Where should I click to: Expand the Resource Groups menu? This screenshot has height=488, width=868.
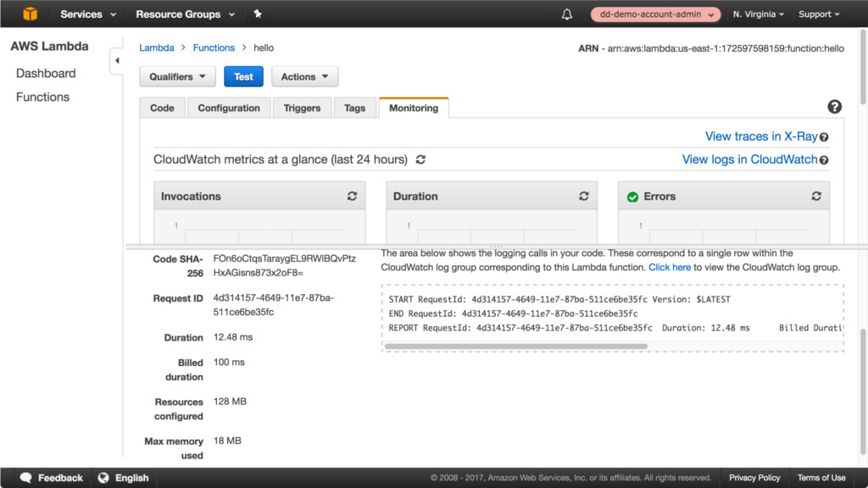[186, 14]
